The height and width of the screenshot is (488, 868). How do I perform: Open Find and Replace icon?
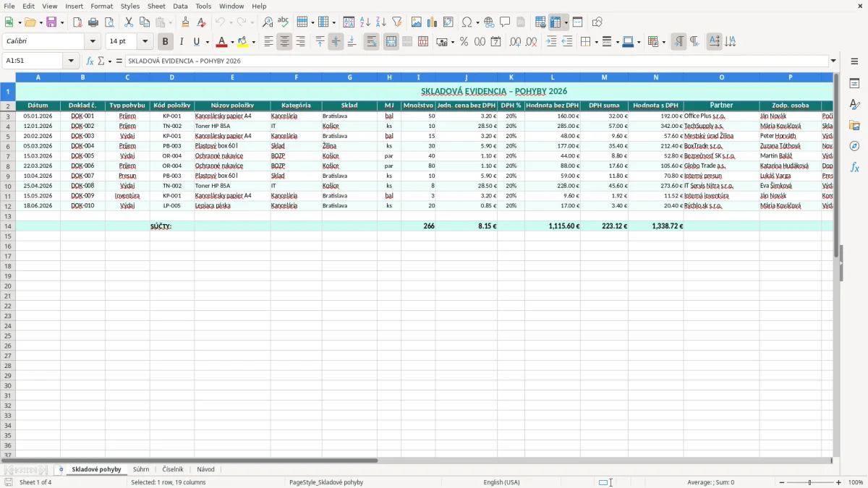pos(268,22)
